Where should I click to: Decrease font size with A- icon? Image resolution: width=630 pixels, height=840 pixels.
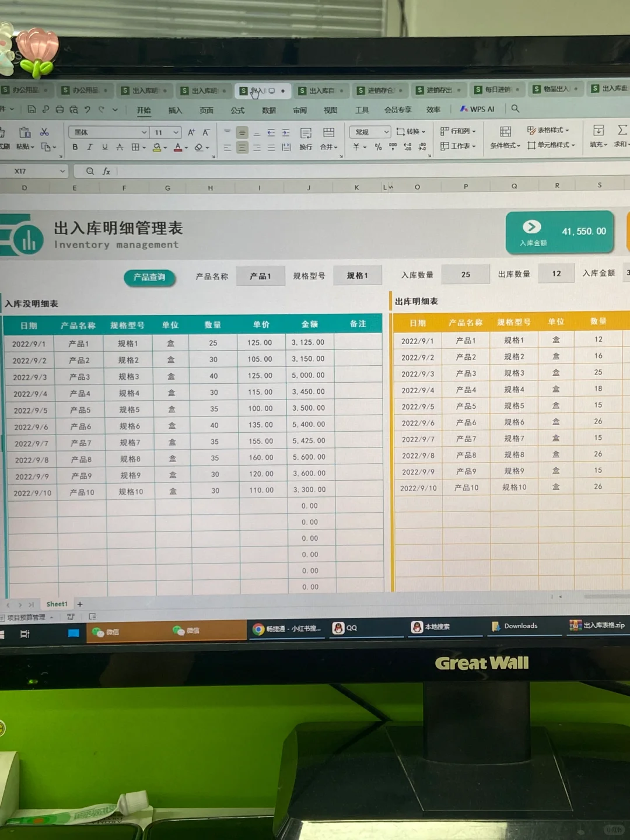click(206, 132)
